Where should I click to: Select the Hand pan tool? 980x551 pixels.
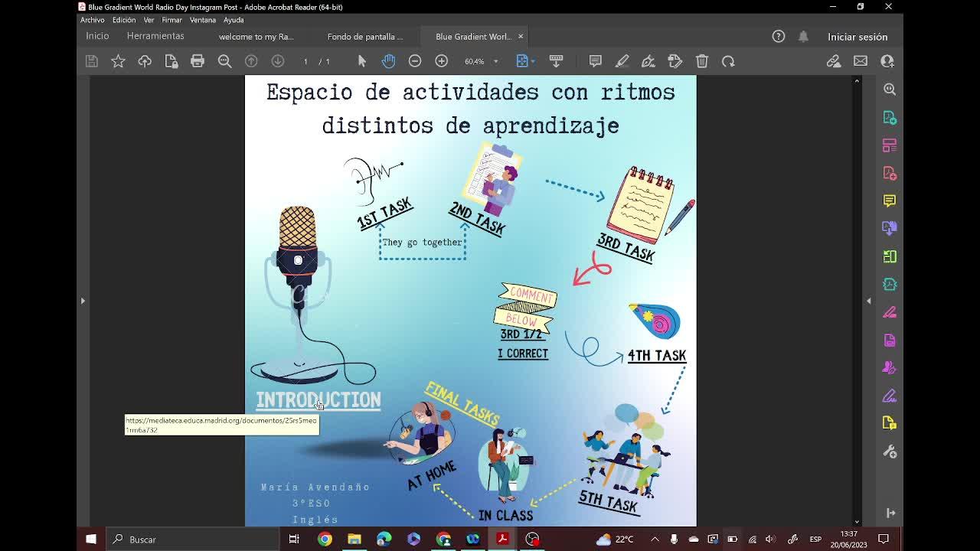(x=388, y=61)
